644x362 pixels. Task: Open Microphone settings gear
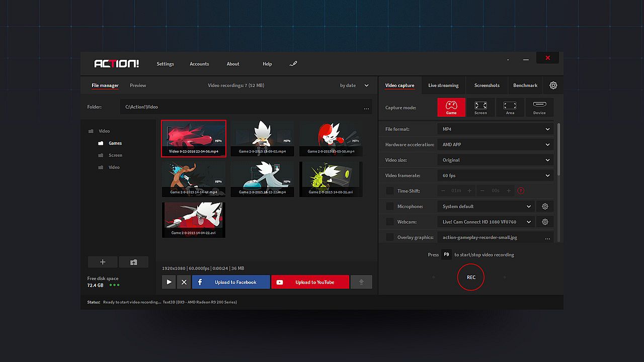[x=545, y=206]
